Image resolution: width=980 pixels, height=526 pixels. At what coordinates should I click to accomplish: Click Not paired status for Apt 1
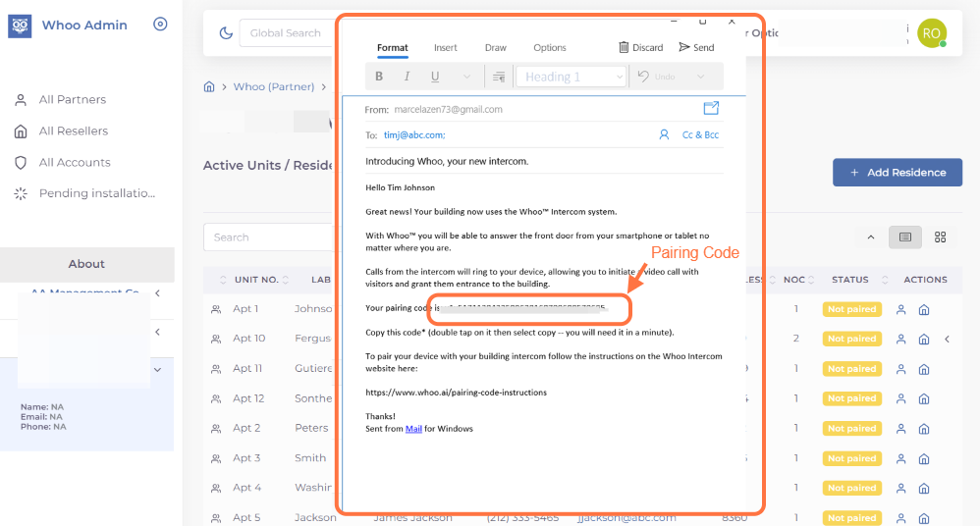coord(852,309)
